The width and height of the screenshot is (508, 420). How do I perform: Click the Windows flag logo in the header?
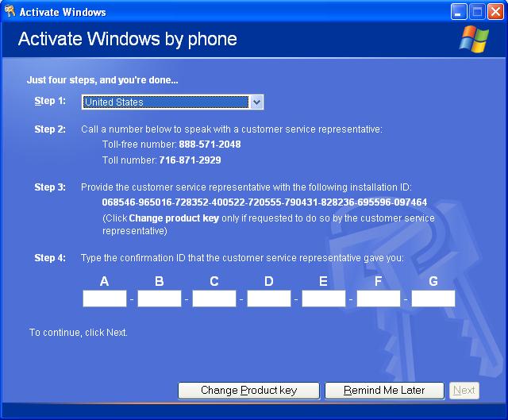[x=474, y=39]
